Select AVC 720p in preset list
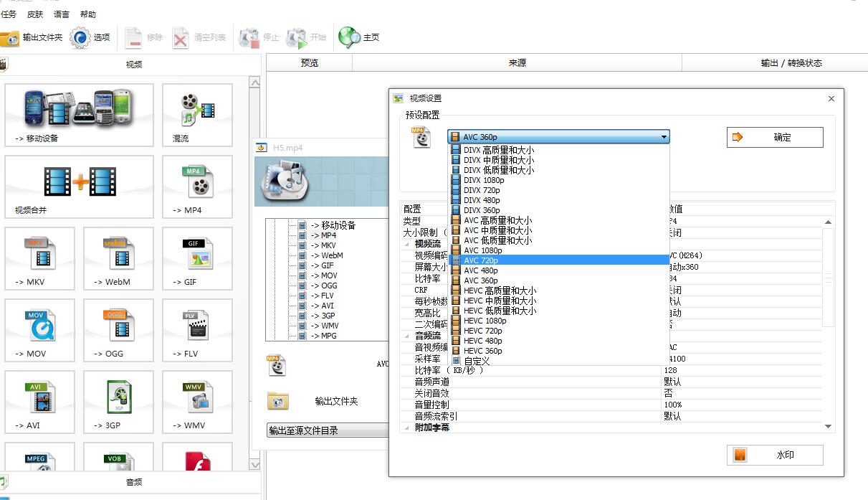868x500 pixels. (480, 260)
